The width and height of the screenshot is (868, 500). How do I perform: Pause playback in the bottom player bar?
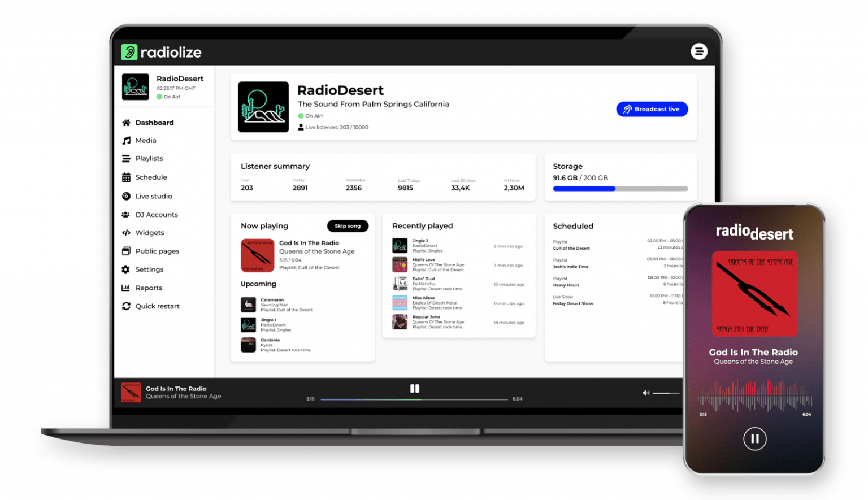click(415, 388)
